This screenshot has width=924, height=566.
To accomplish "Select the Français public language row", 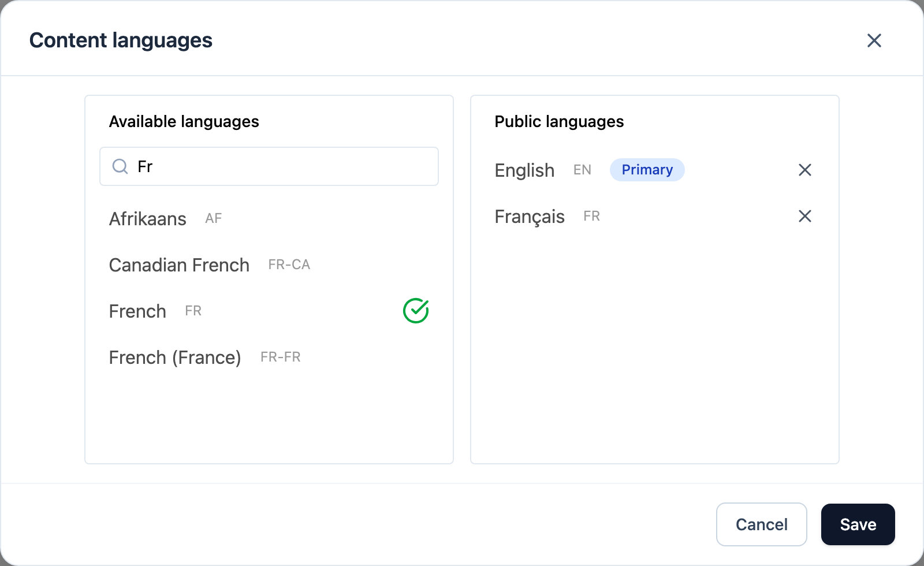I will click(655, 216).
